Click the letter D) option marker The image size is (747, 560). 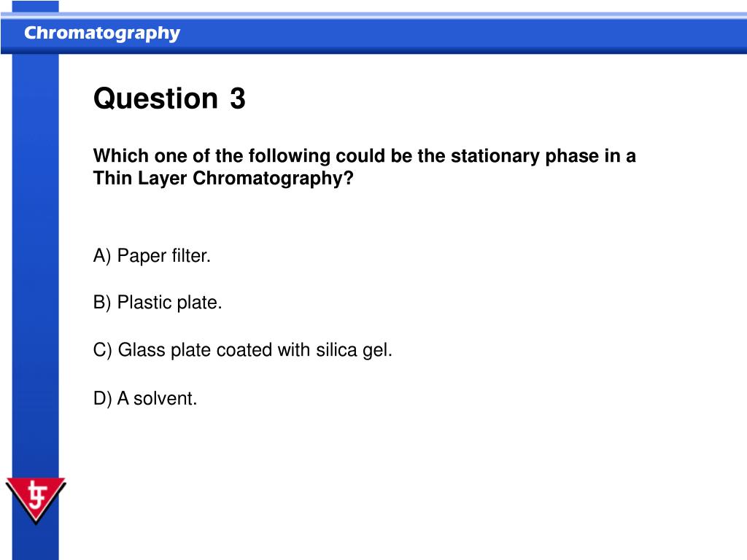point(102,399)
